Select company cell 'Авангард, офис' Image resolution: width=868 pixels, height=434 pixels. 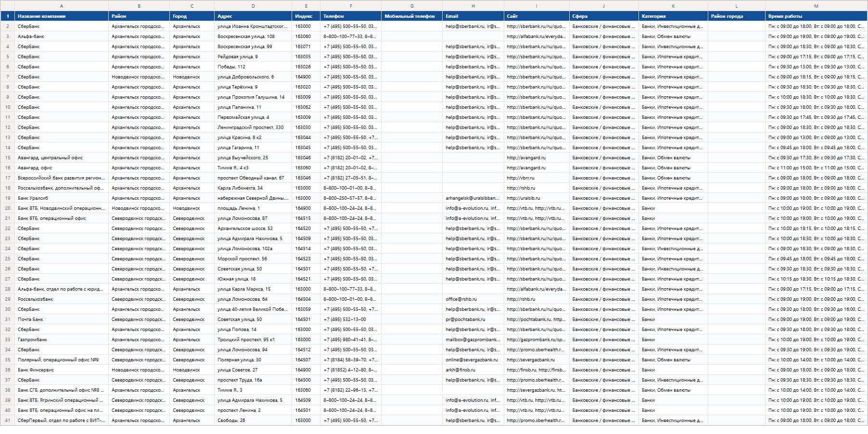pyautogui.click(x=62, y=168)
